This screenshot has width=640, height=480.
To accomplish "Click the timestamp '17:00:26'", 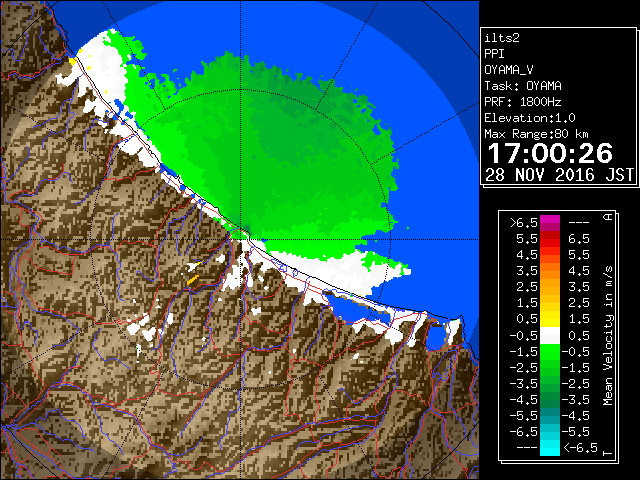I will pos(550,153).
